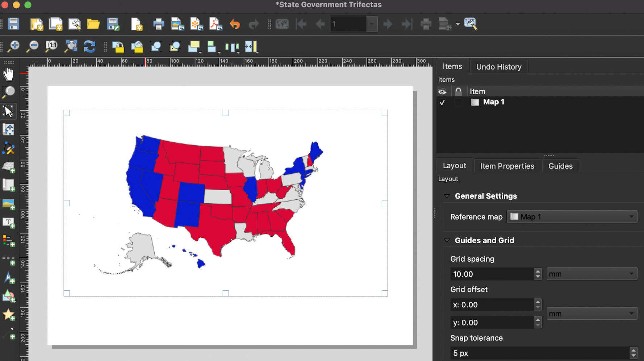The height and width of the screenshot is (361, 644).
Task: Lock Map 1 using its lock checkbox
Action: pyautogui.click(x=458, y=102)
